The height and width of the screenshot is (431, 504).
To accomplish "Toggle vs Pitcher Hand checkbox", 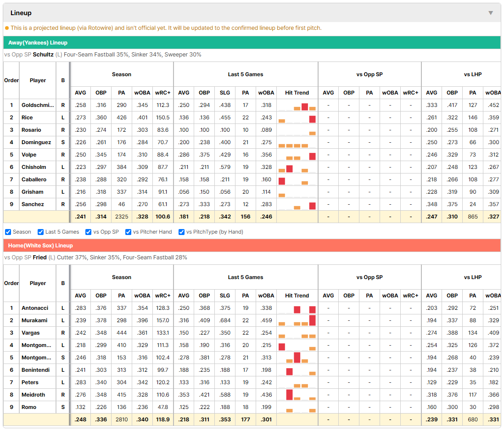I will pyautogui.click(x=128, y=232).
